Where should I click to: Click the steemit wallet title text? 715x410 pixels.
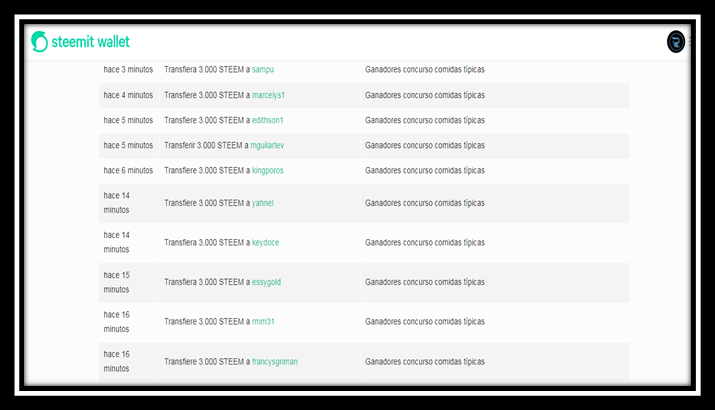tap(90, 42)
